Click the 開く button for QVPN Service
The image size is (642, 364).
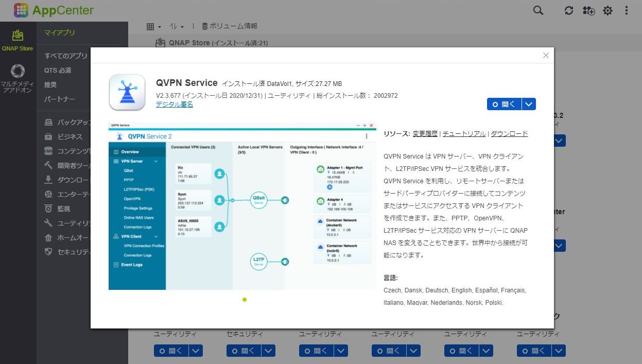504,104
